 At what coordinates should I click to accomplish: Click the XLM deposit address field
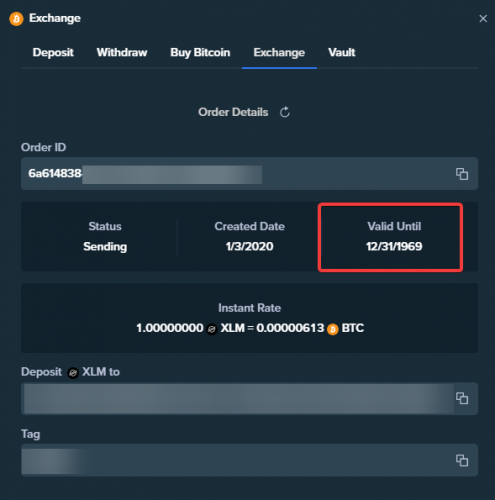249,398
